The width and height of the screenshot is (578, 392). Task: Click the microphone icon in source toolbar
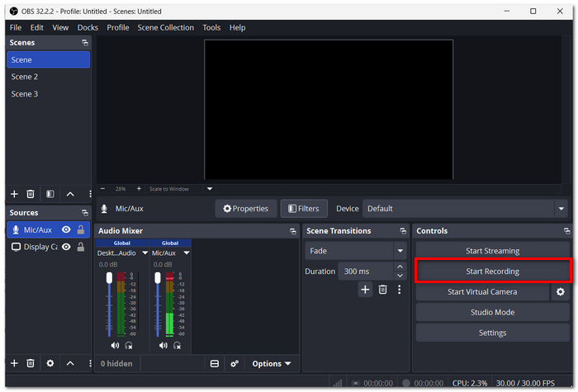[x=104, y=209]
